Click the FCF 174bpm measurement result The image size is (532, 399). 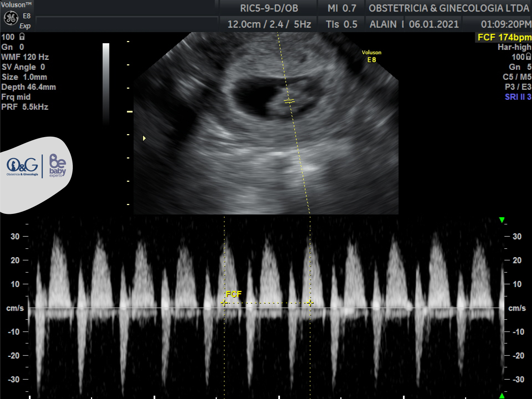[x=504, y=37]
